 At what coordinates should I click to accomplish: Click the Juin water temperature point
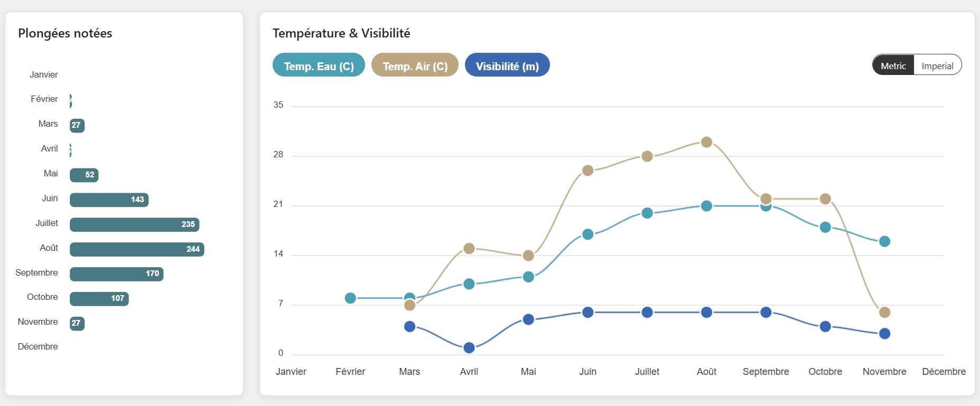[x=587, y=234]
